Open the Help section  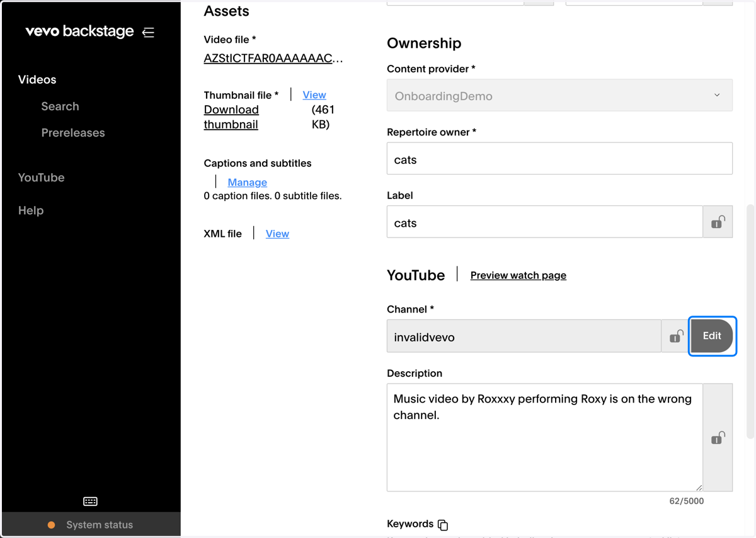(31, 210)
